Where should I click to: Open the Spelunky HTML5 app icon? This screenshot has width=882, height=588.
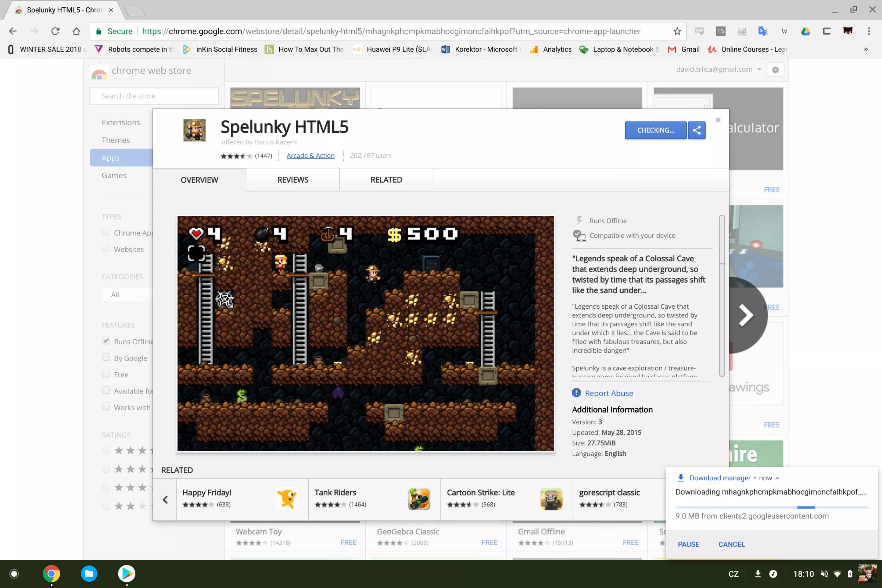click(194, 130)
